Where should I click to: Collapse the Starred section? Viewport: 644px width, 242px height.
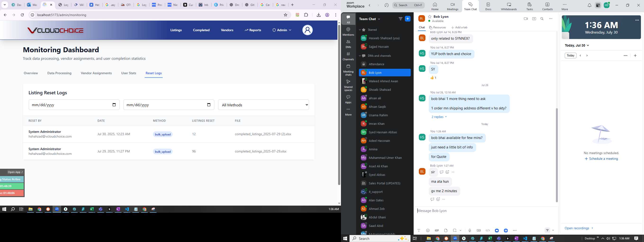(360, 30)
